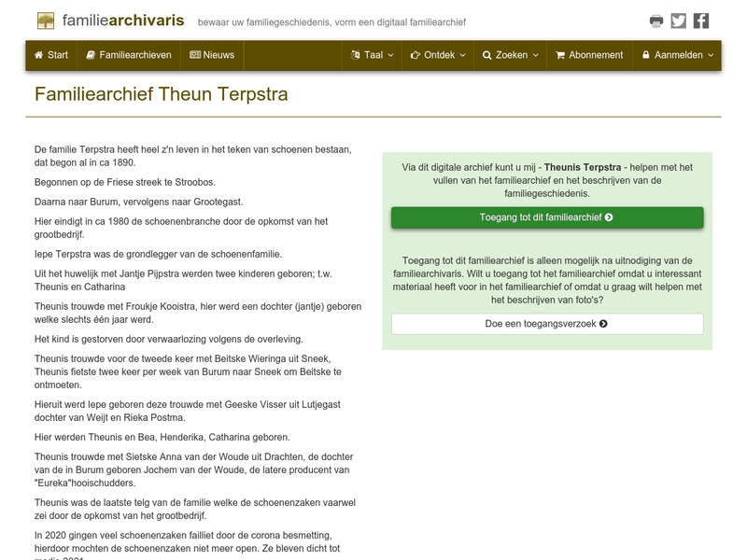Screen dimensions: 747x560
Task: Open the Zoeken dropdown menu
Action: click(x=509, y=55)
